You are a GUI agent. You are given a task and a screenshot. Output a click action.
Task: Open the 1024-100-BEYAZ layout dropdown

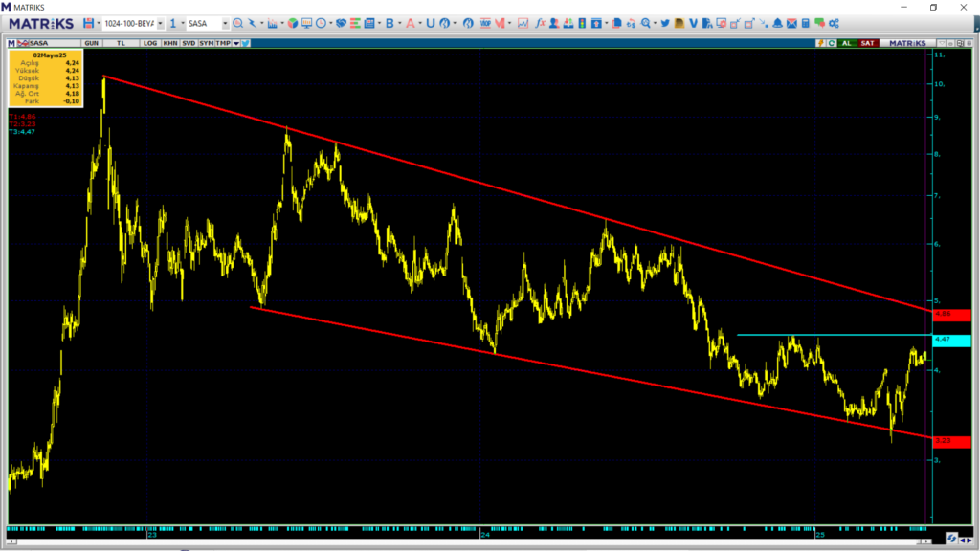tap(159, 23)
